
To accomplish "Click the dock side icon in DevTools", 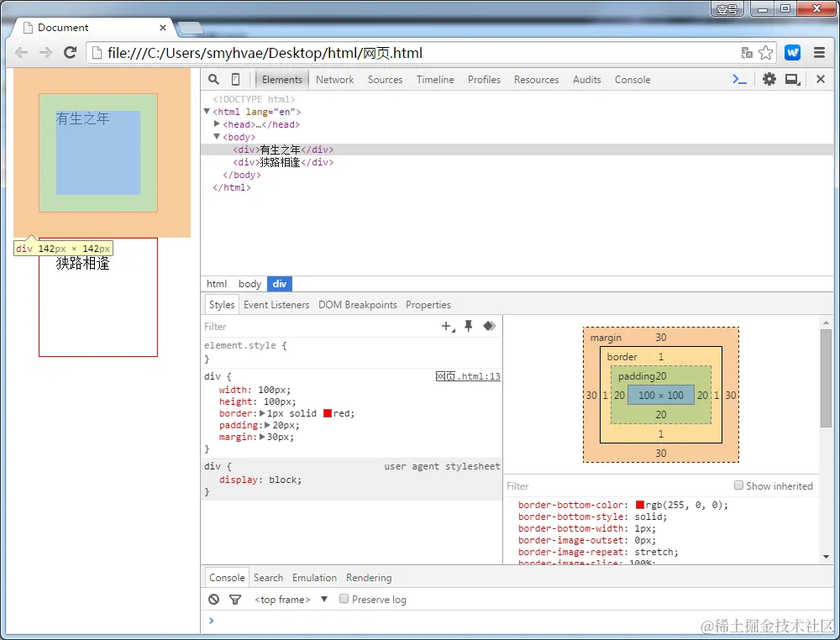I will click(x=792, y=79).
